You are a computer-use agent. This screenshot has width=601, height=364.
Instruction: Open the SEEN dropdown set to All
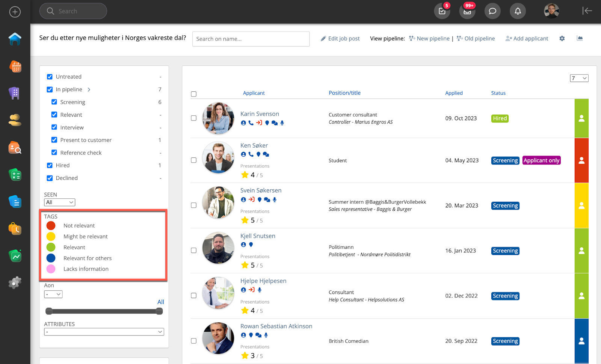tap(59, 202)
